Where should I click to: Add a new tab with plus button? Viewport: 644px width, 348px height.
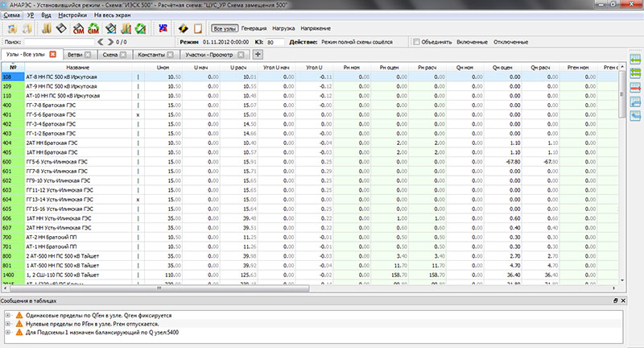[x=258, y=54]
